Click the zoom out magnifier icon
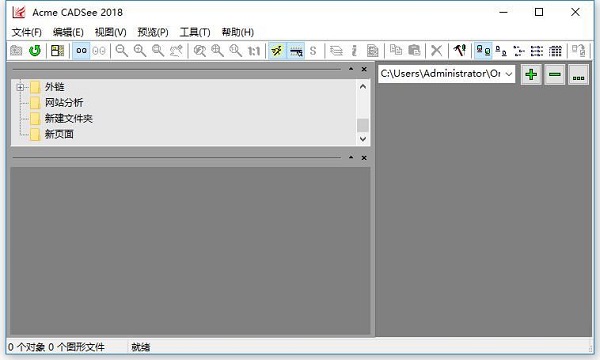Image resolution: width=600 pixels, height=360 pixels. pyautogui.click(x=122, y=50)
